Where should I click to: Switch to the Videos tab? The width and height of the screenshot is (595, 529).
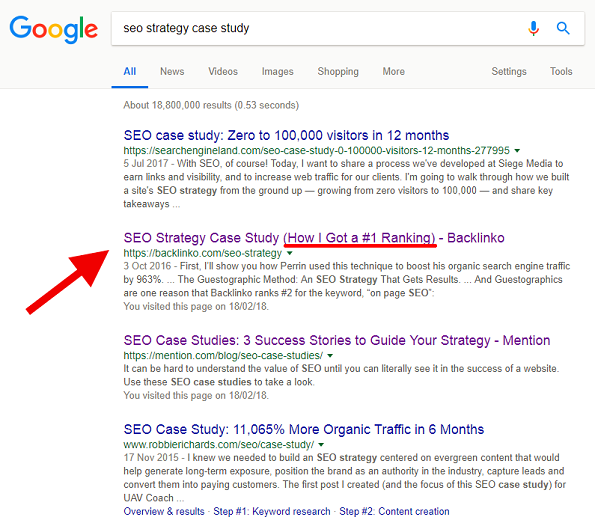[x=223, y=71]
